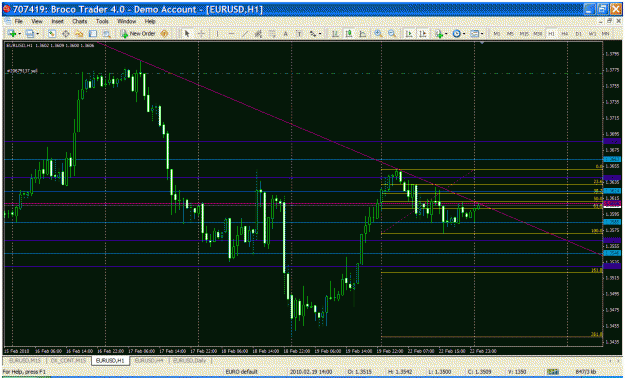Select the Fibonacci retracement tool

(x=272, y=34)
